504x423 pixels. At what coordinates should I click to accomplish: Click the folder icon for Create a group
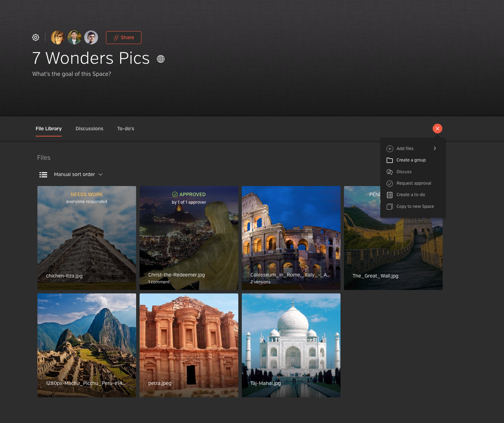390,160
